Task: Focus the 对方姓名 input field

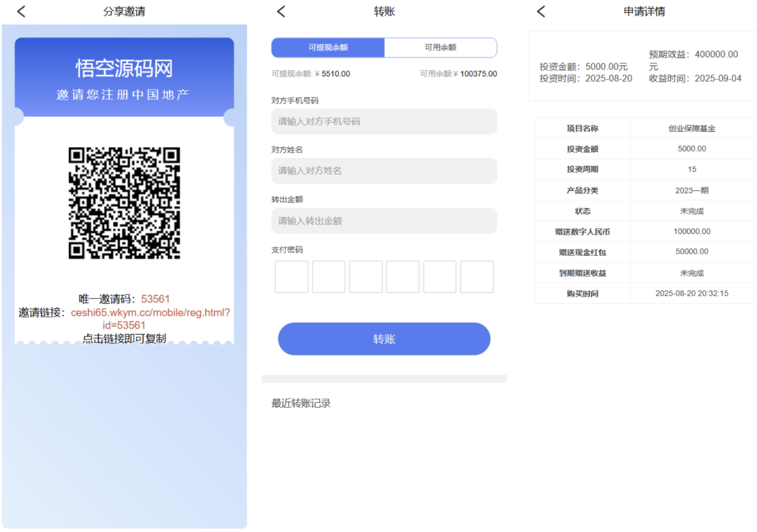Action: click(384, 171)
